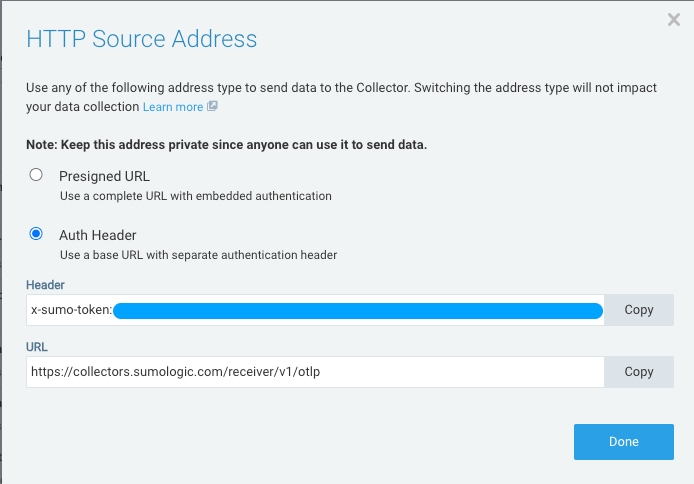This screenshot has height=484, width=694.
Task: Click the "Presigned URL" option label
Action: click(104, 176)
